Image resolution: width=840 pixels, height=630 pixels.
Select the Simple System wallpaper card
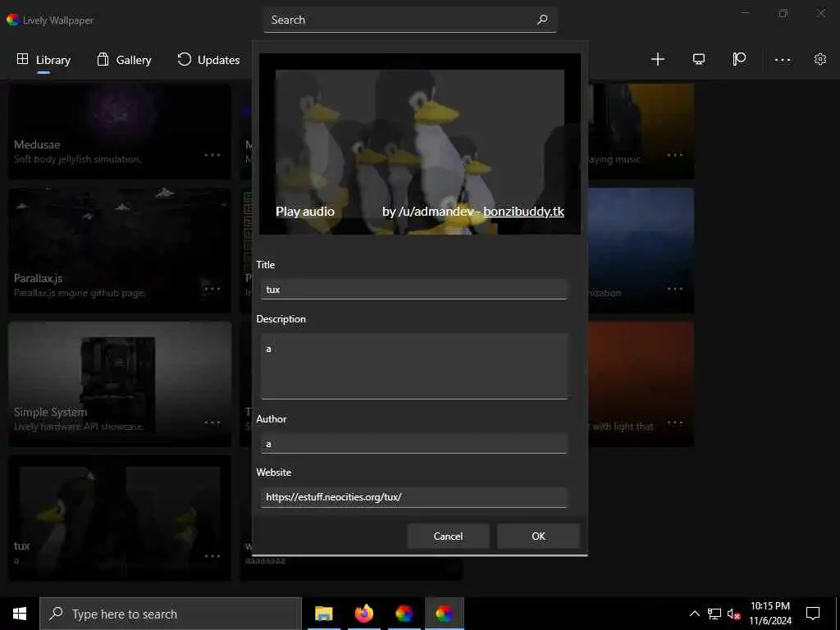point(120,384)
